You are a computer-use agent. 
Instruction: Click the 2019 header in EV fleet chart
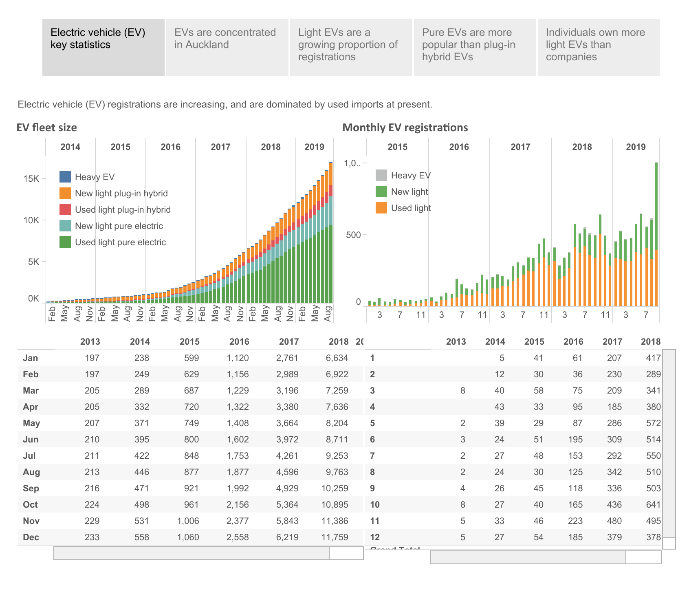point(315,147)
